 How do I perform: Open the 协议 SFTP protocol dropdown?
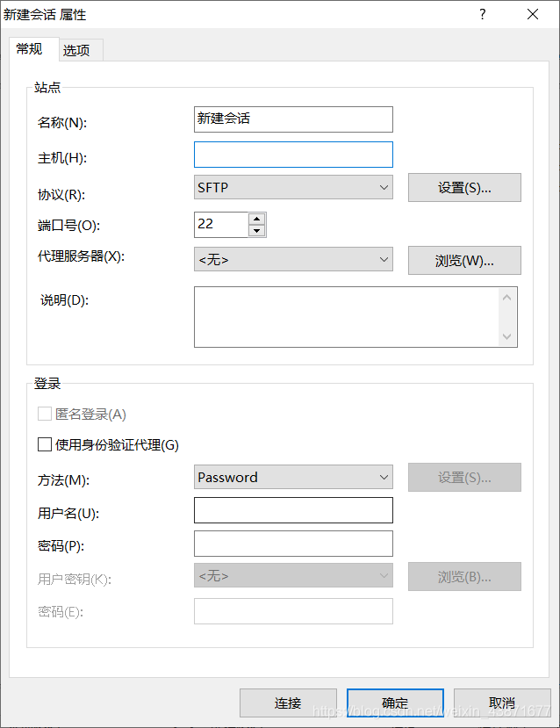[x=293, y=187]
